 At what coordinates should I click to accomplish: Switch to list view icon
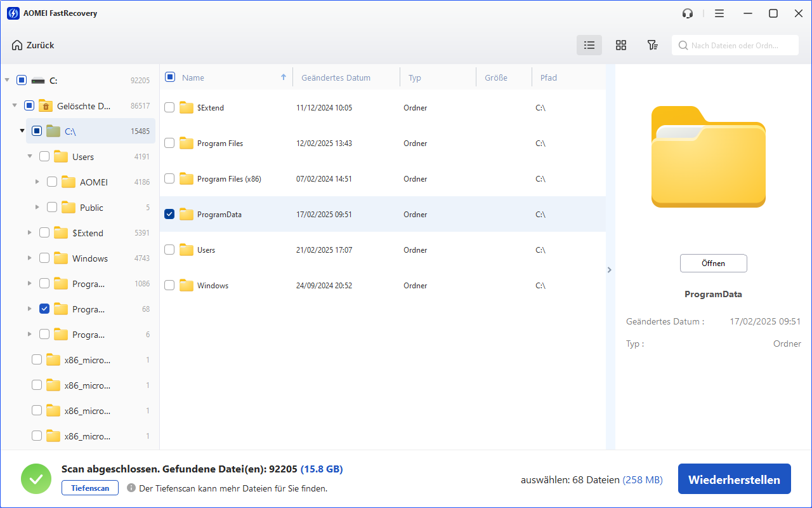click(589, 45)
